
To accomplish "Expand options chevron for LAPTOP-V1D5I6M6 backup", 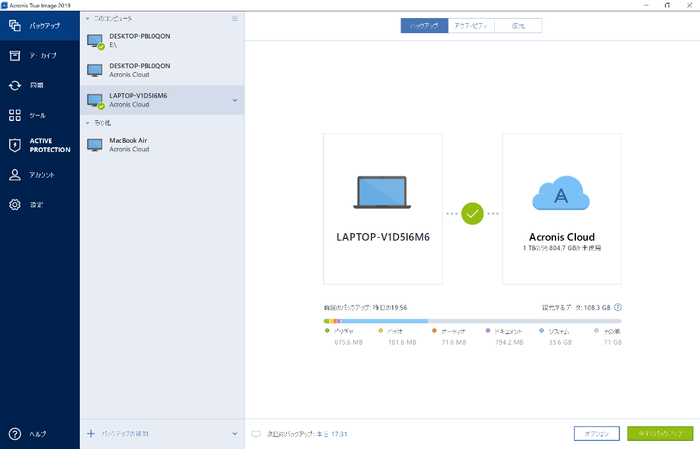I will pos(234,100).
